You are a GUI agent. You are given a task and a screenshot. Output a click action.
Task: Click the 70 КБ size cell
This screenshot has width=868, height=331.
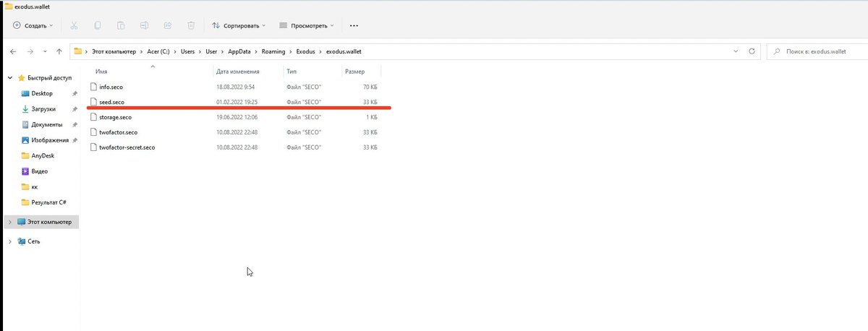[370, 87]
